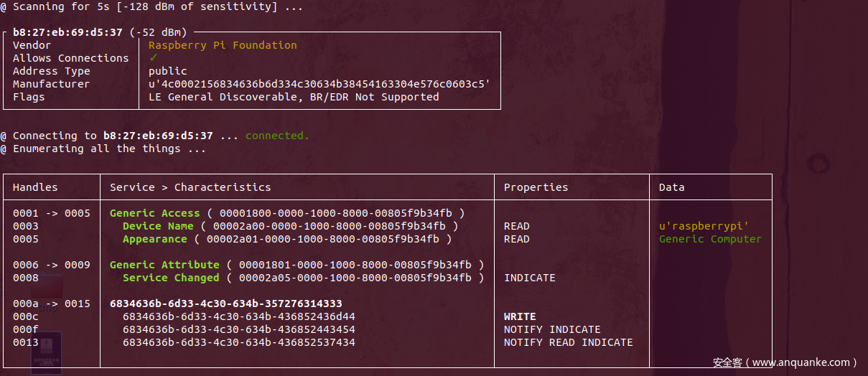The width and height of the screenshot is (868, 376).
Task: Click the Data column header
Action: tap(671, 187)
